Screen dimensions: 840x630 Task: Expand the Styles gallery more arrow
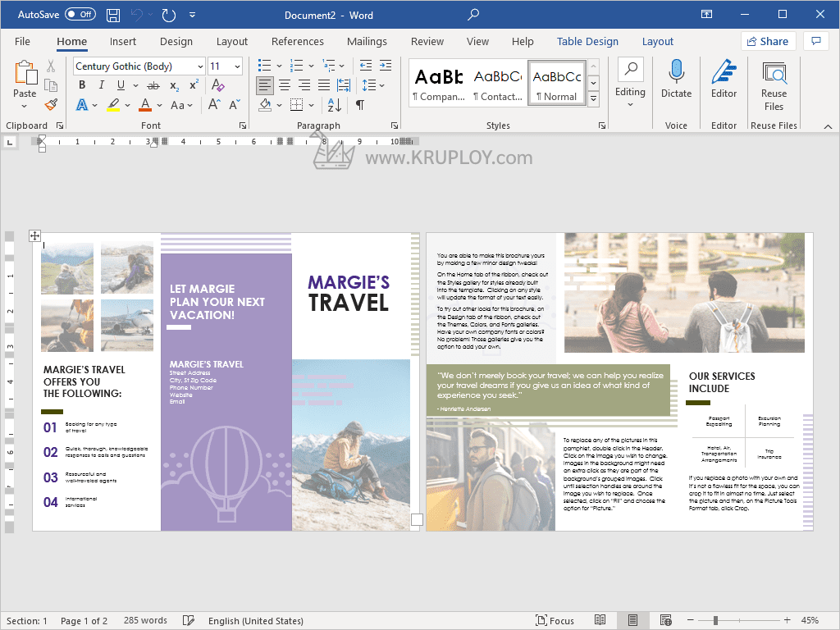coord(593,98)
